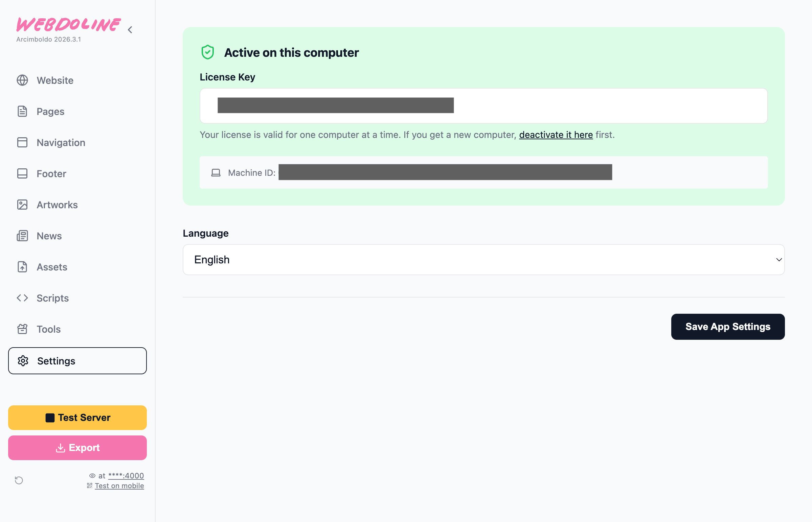Select the Settings menu item

77,361
